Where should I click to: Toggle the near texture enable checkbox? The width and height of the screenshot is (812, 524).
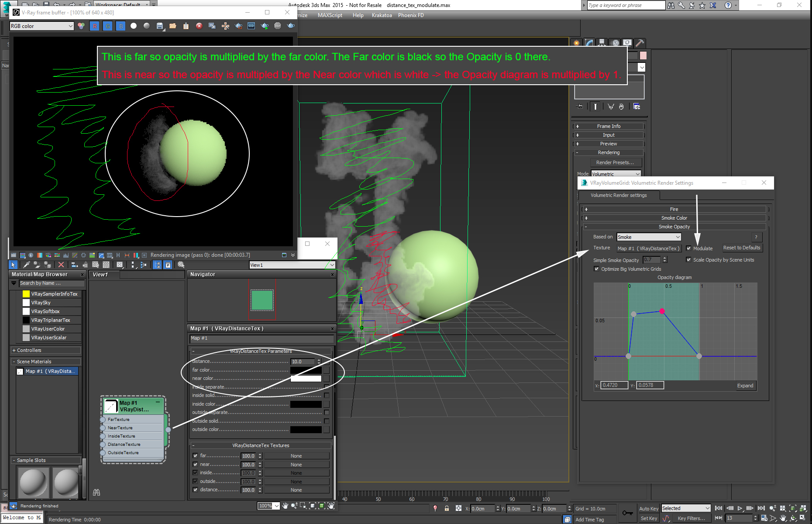pyautogui.click(x=195, y=464)
